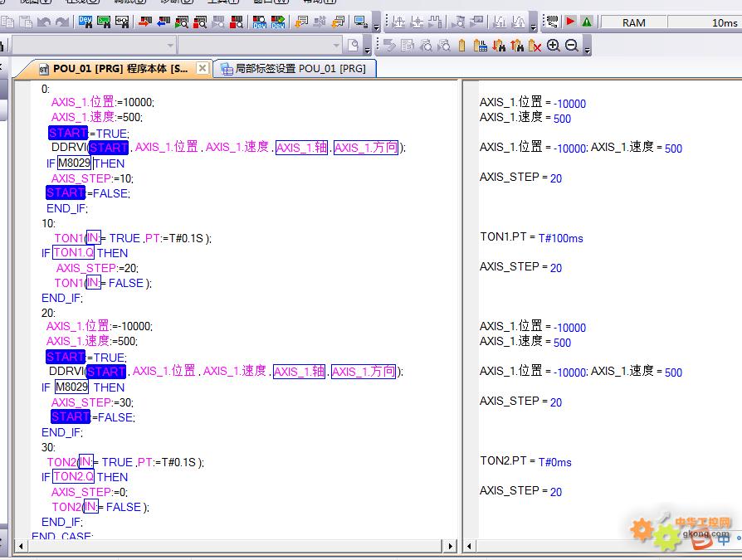742x560 pixels.
Task: Click AXIS_STEP:=30 assignment line
Action: point(92,402)
